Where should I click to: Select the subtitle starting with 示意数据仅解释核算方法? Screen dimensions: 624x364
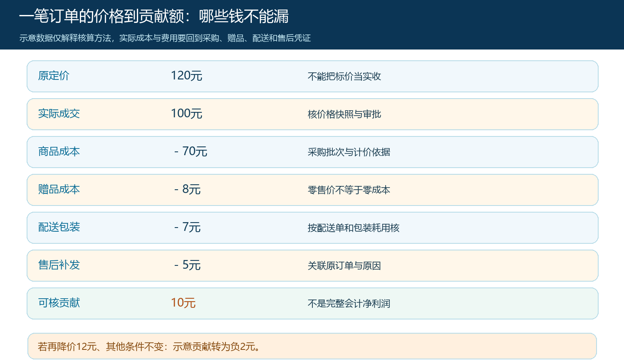[x=165, y=38]
